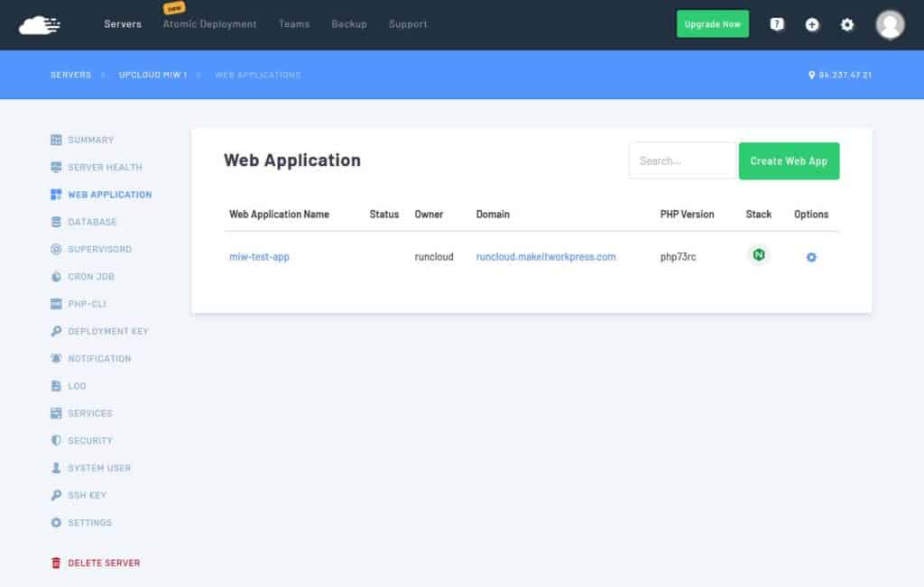Open Deployment Key section in sidebar

coord(108,331)
